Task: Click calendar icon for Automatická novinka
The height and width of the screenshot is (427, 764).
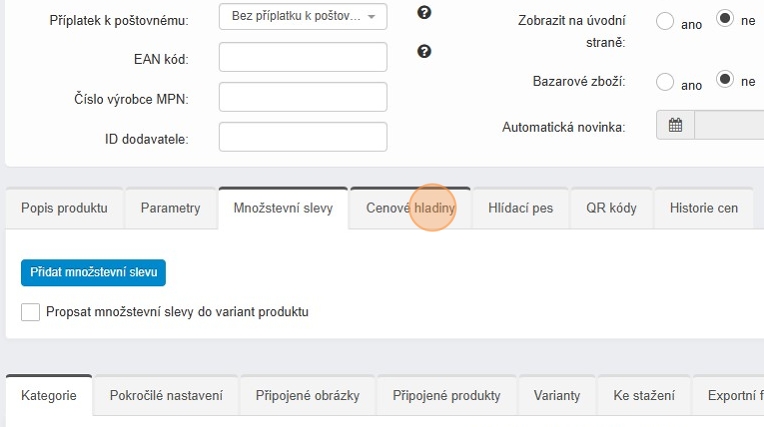Action: [x=675, y=126]
